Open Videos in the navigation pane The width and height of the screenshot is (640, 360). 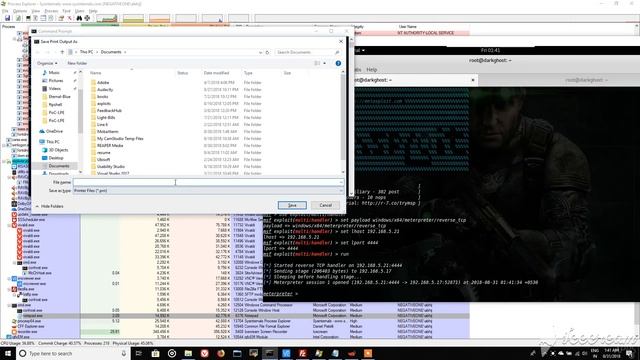55,89
